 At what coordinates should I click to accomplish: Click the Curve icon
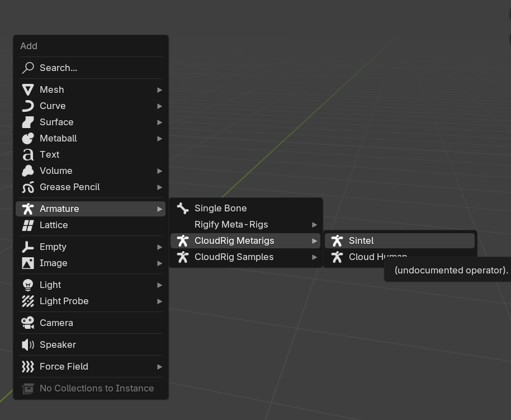tap(28, 106)
